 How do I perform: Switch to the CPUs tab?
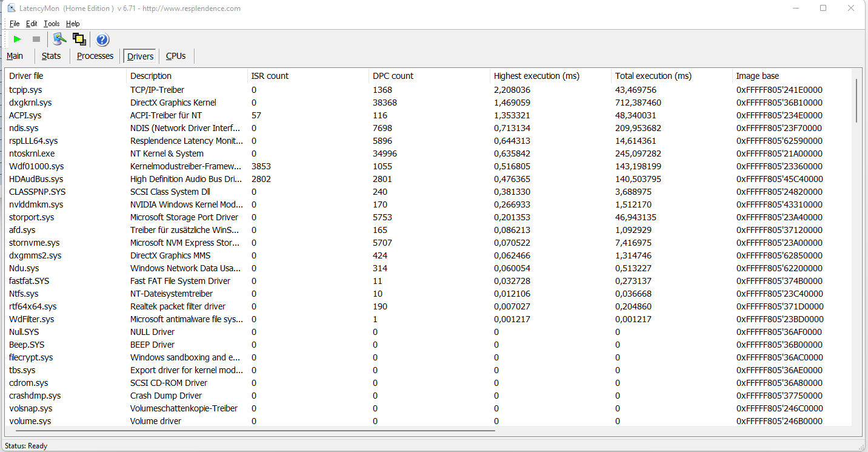(176, 56)
